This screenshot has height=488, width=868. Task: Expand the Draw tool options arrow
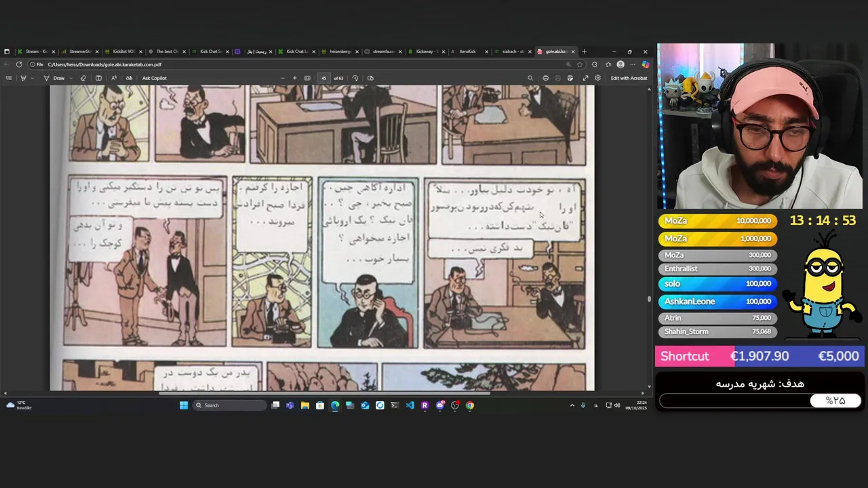71,78
